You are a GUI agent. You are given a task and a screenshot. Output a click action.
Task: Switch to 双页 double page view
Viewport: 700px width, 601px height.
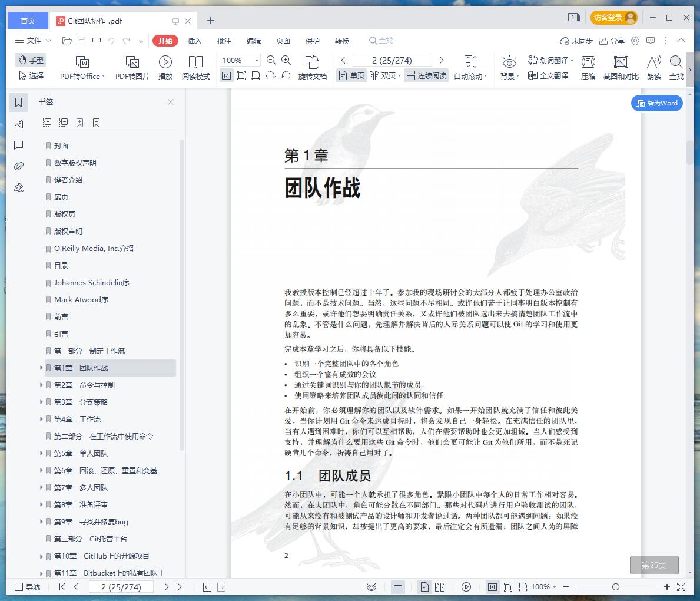pos(385,75)
